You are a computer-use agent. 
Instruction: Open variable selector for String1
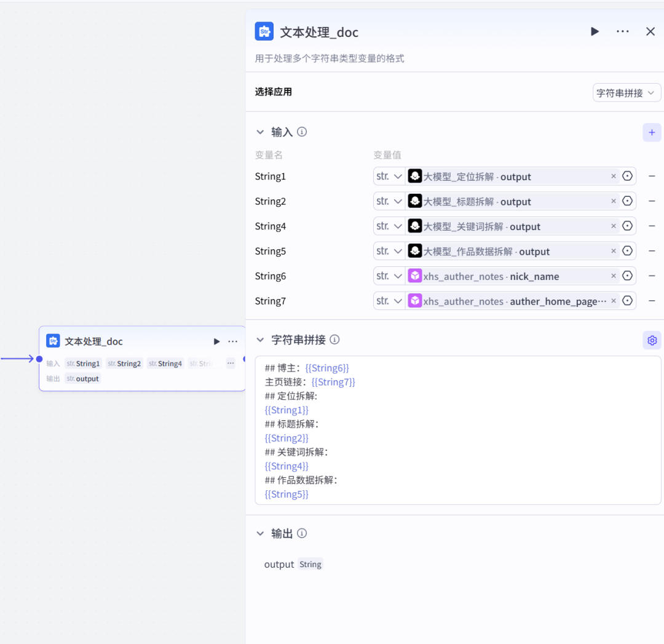(x=627, y=176)
